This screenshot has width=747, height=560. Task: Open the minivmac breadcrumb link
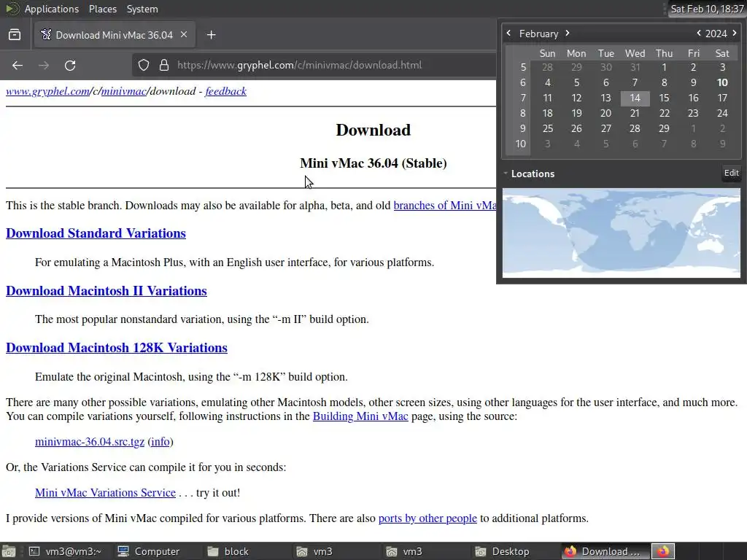pyautogui.click(x=123, y=91)
